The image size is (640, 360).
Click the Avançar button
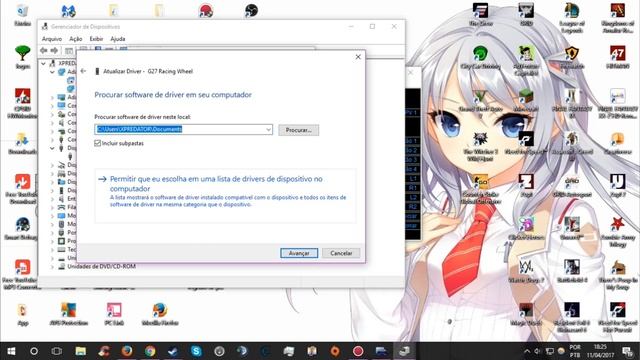tap(299, 253)
